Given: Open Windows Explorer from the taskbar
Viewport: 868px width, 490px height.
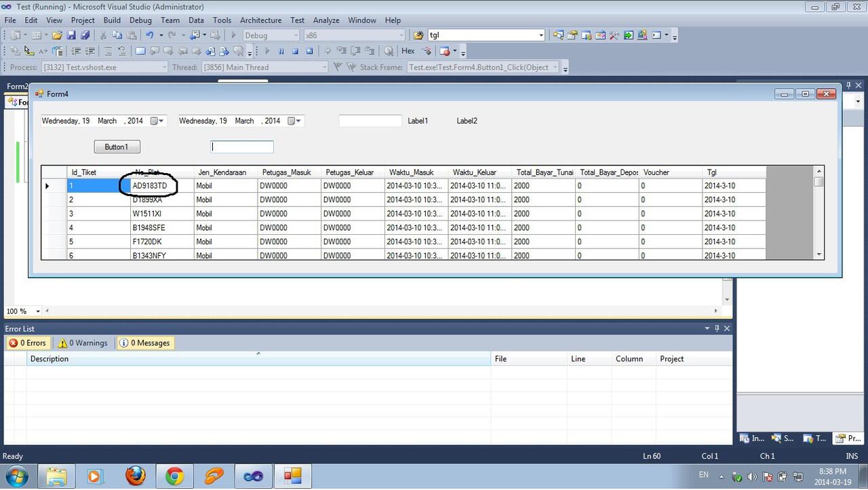Looking at the screenshot, I should click(57, 476).
